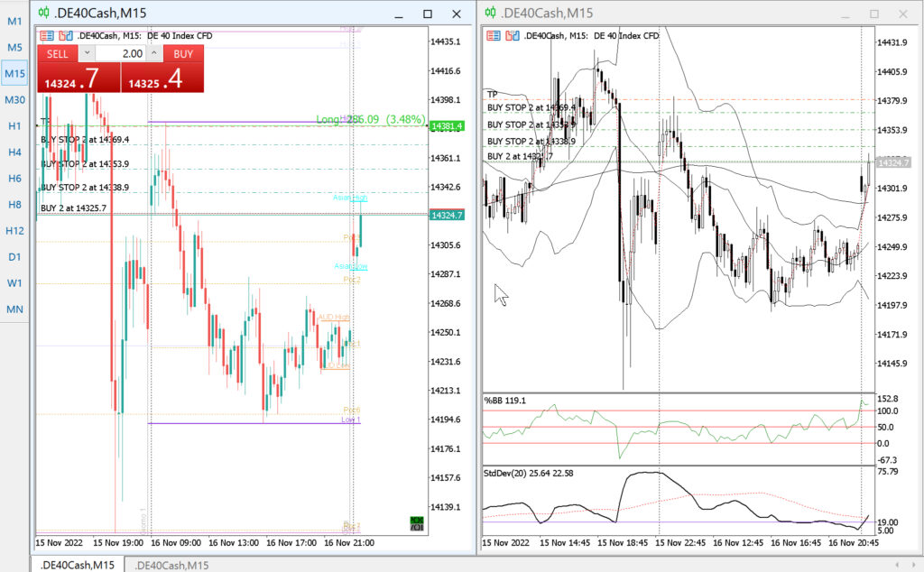
Task: Click the SELL label in trade panel
Action: (57, 53)
